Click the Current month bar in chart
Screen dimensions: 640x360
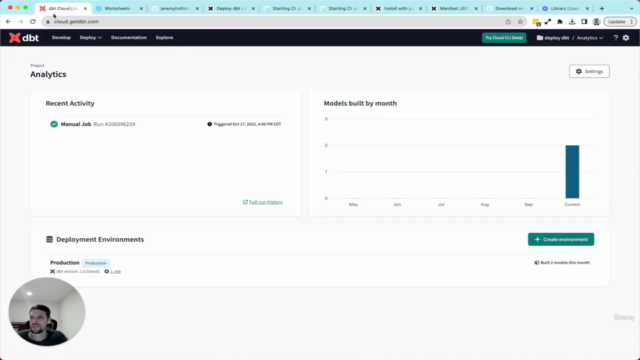(x=572, y=171)
